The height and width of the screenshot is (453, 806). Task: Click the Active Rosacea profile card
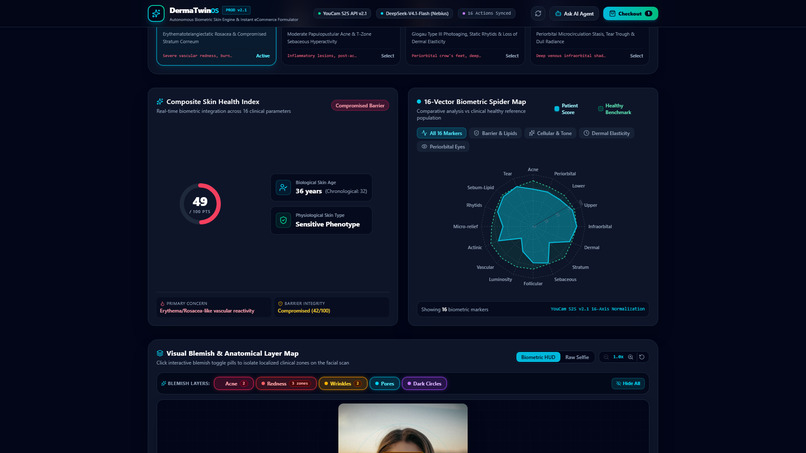click(x=216, y=45)
